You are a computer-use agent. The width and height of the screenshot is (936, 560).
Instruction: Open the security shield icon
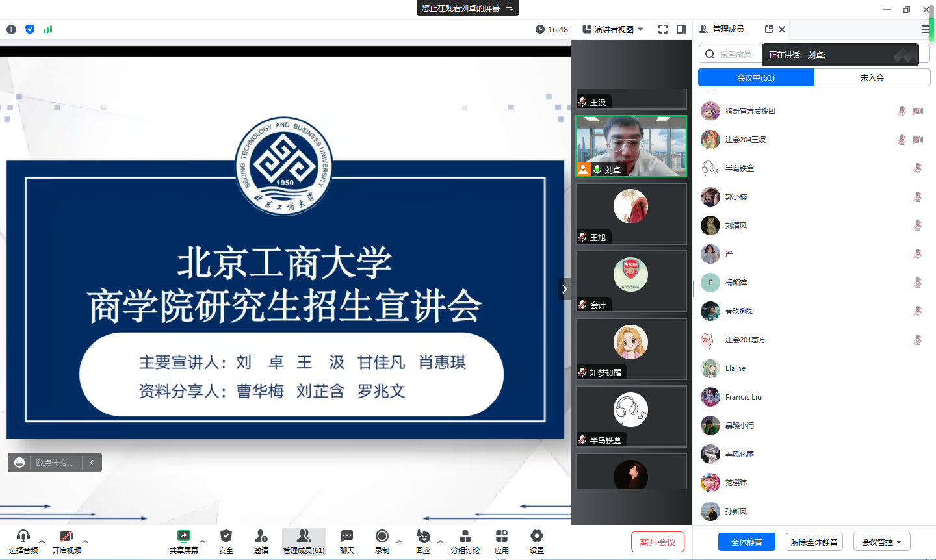(226, 537)
